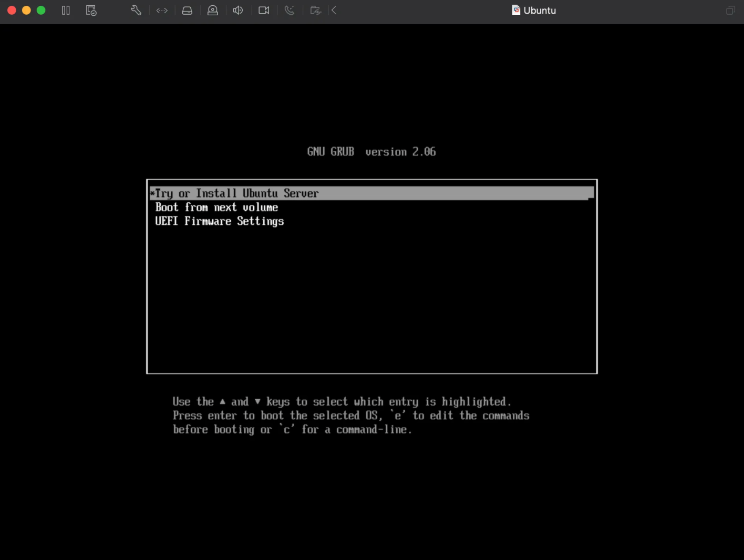The width and height of the screenshot is (744, 560).
Task: Collapse toolbar with the chevron arrow
Action: (334, 11)
